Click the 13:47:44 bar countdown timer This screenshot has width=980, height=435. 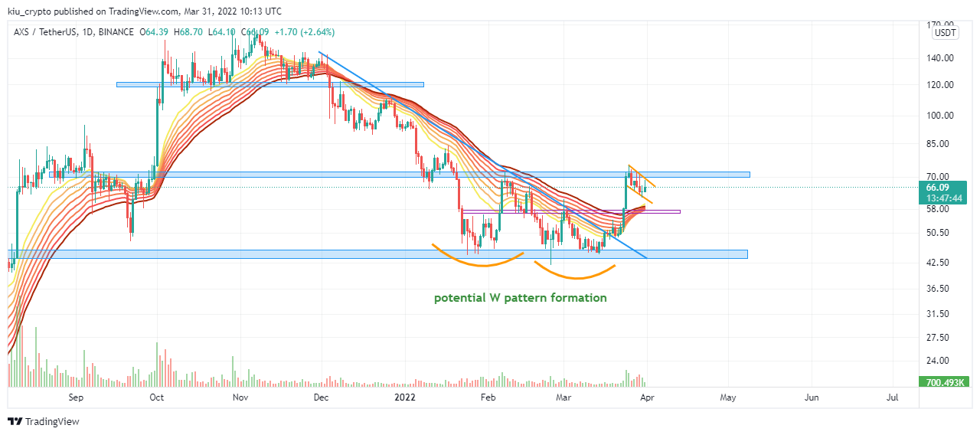[x=942, y=198]
